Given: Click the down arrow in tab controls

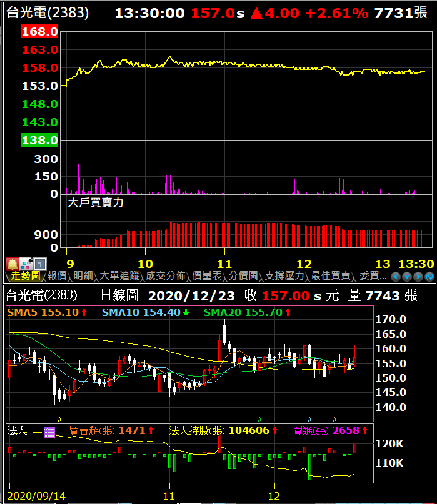Looking at the screenshot, I should [407, 276].
